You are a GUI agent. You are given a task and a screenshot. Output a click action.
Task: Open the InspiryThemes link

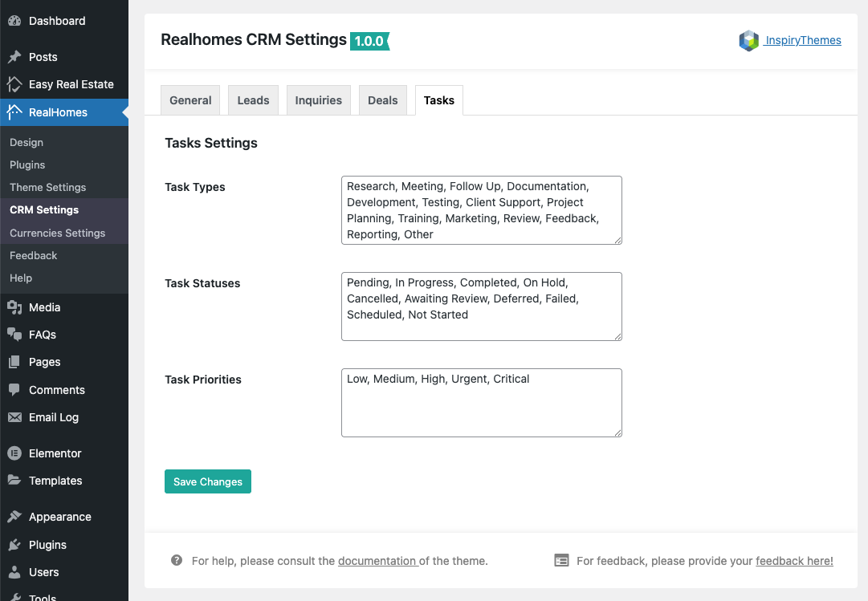pos(802,40)
